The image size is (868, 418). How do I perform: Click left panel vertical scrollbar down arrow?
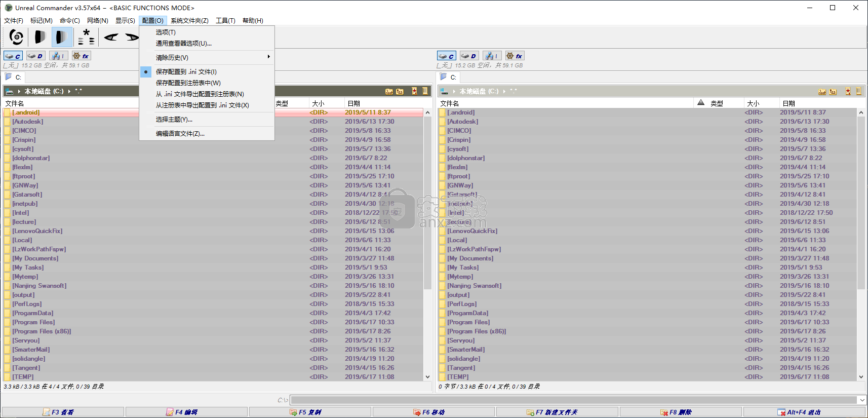point(427,377)
